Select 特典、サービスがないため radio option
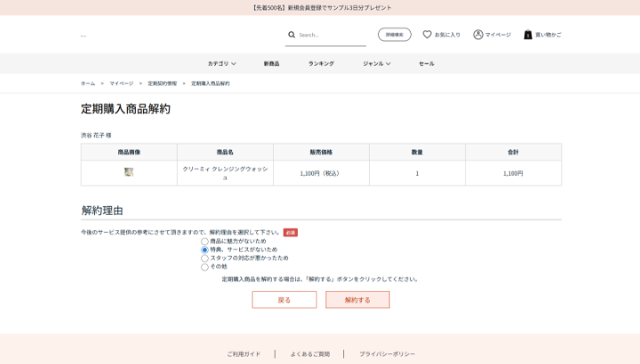 click(x=205, y=249)
